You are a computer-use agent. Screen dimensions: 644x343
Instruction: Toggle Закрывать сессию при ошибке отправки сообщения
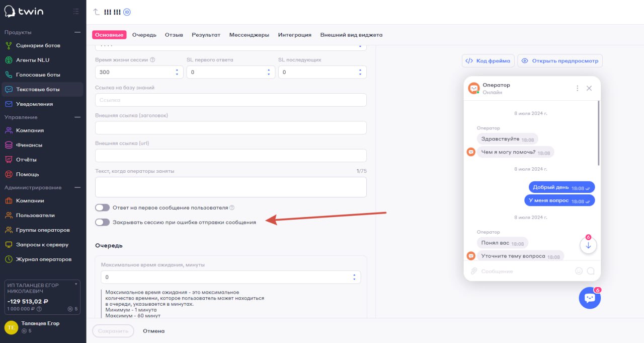102,222
